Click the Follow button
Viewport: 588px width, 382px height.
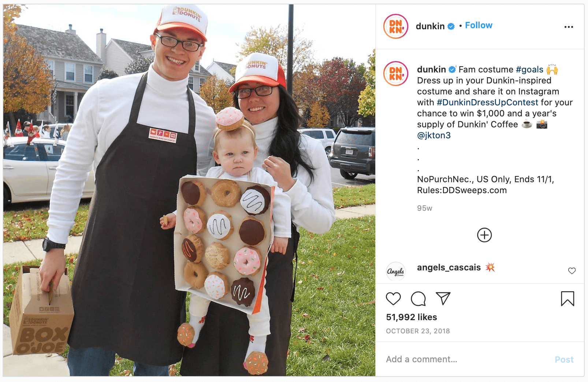click(x=479, y=25)
